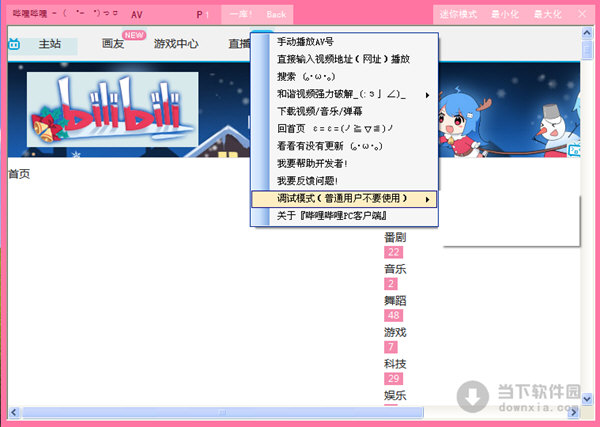This screenshot has width=600, height=427.
Task: Go back with the Back button
Action: click(276, 15)
